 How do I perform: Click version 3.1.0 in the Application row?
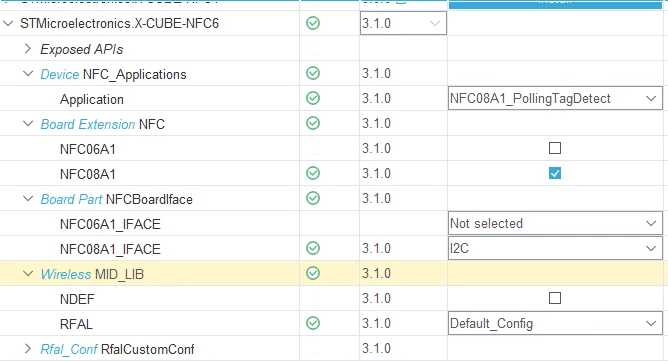(x=377, y=98)
